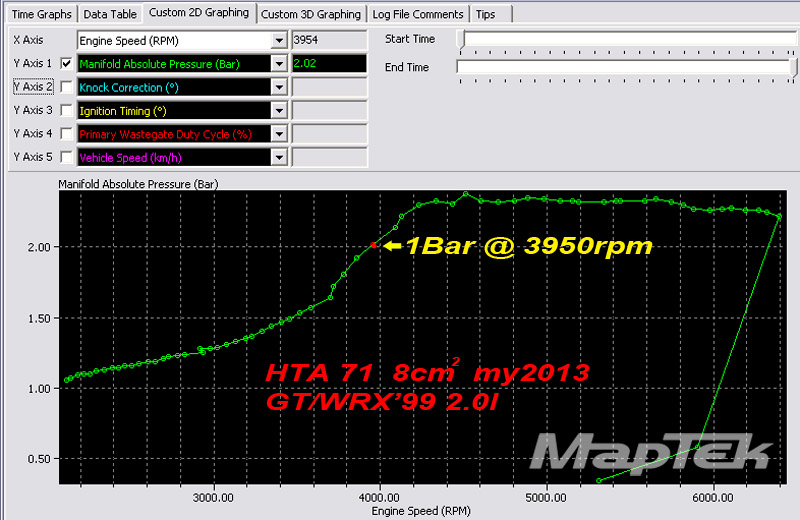Click the Start Time label
Screen dimensions: 800x520
(410, 39)
